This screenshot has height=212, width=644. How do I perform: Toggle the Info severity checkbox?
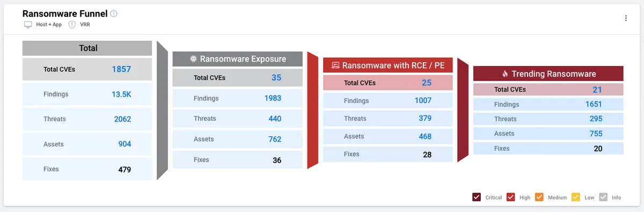click(x=603, y=197)
